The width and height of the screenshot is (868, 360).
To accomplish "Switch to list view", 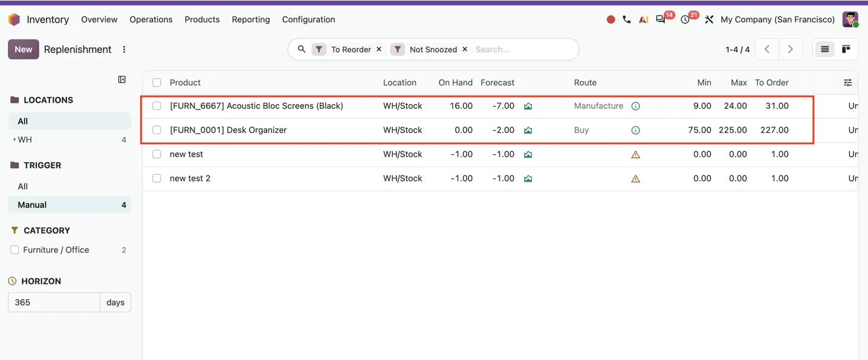I will point(824,50).
